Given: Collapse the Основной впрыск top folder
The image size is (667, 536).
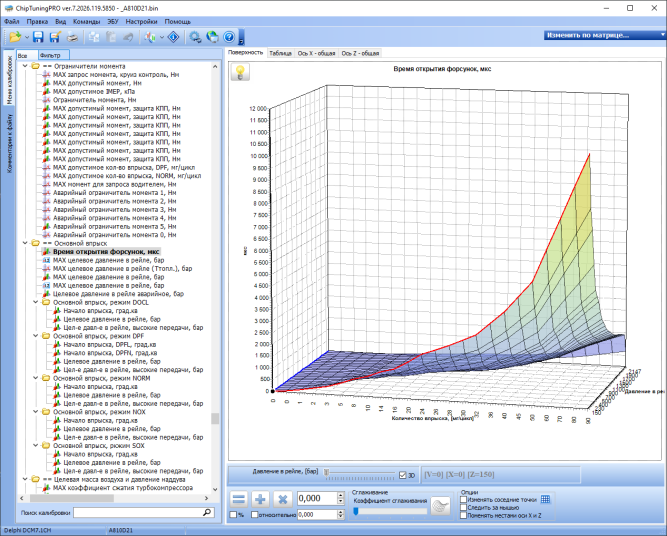Looking at the screenshot, I should click(25, 243).
